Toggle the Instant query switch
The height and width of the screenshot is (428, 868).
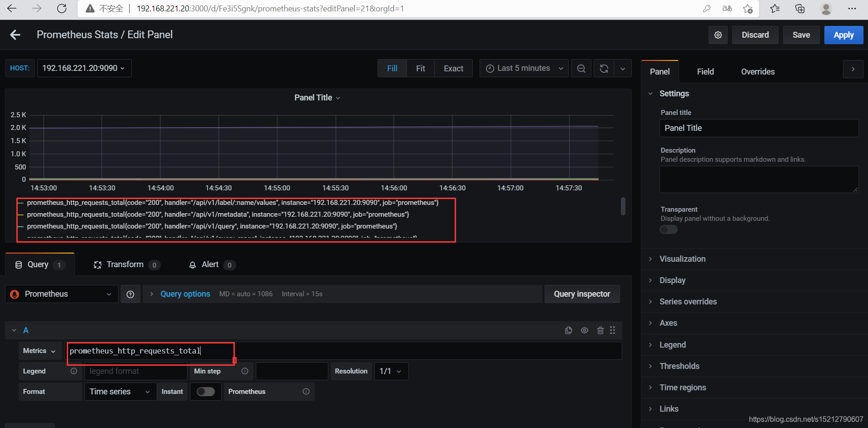tap(206, 392)
